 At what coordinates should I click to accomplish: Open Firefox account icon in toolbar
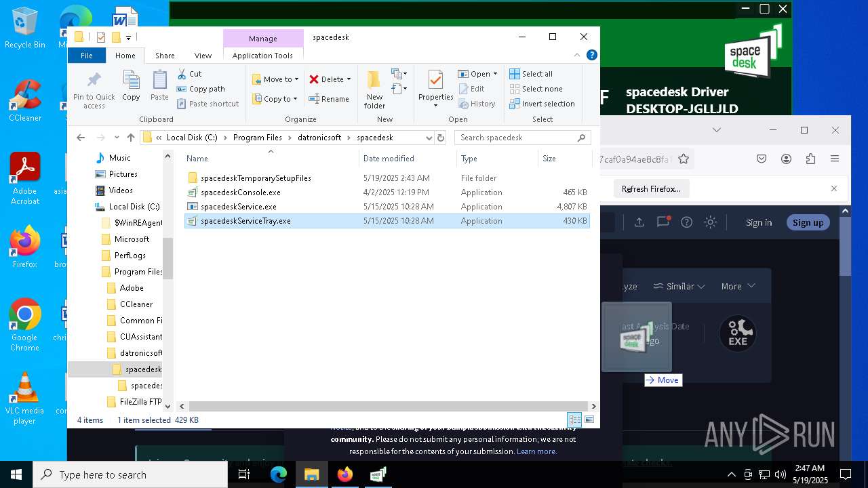[786, 159]
